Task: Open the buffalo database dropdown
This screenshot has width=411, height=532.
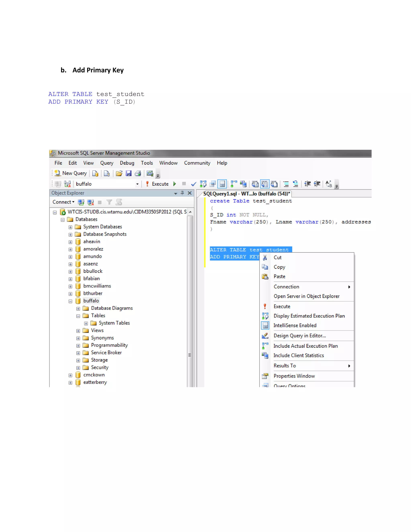Action: [137, 184]
